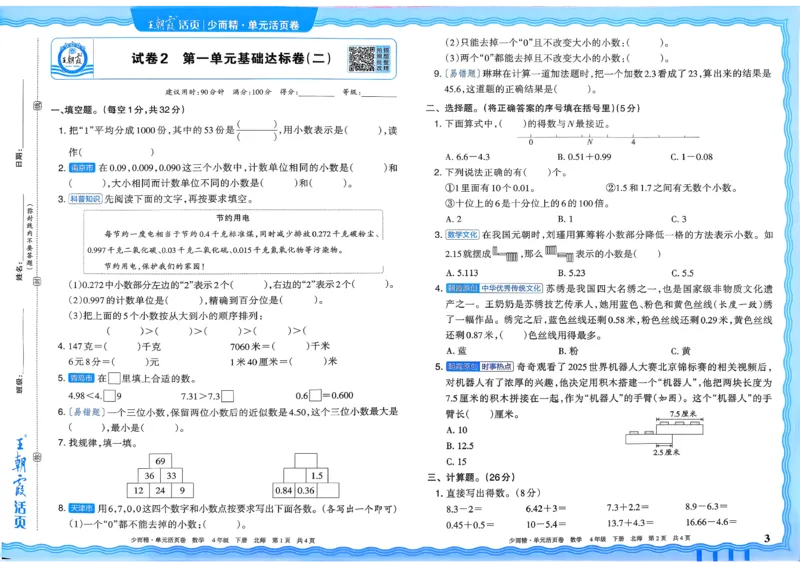Image resolution: width=800 pixels, height=566 pixels.
Task: Click the 天津市 tag on question 8
Action: pos(82,508)
